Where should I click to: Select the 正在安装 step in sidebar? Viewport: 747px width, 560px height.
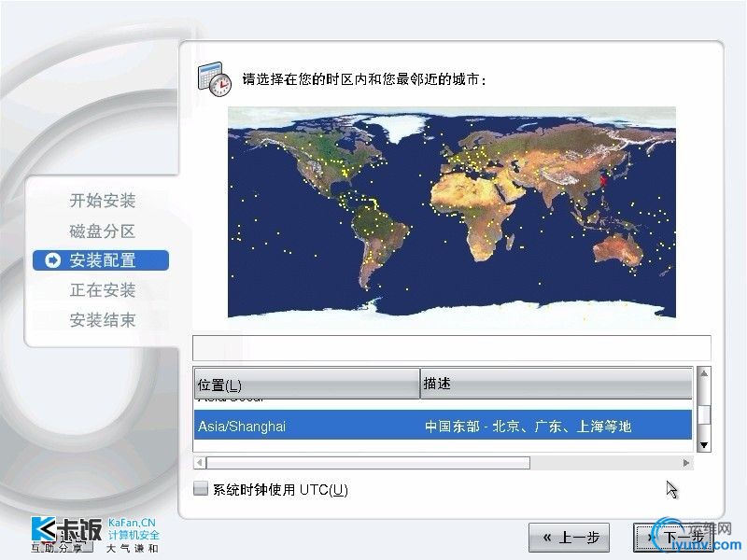103,290
